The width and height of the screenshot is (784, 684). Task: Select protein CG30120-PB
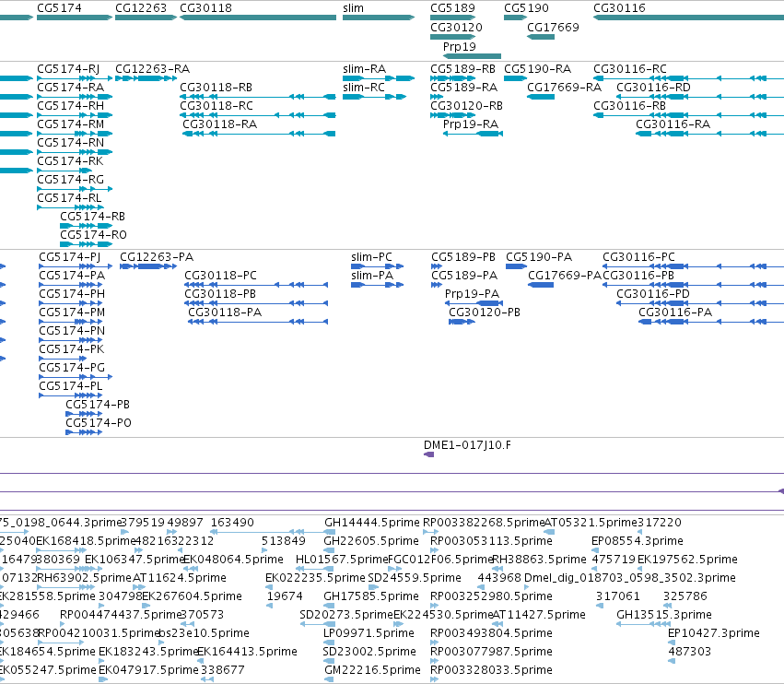[x=484, y=313]
